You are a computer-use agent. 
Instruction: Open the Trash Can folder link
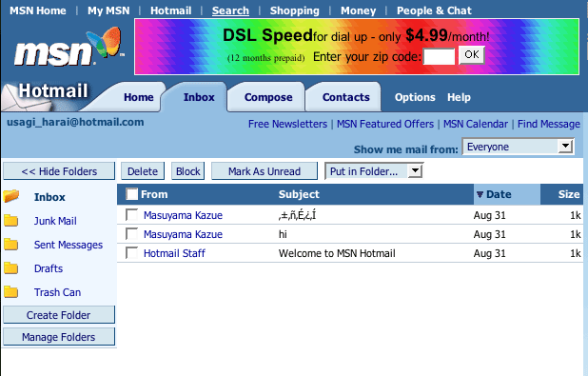pyautogui.click(x=57, y=292)
